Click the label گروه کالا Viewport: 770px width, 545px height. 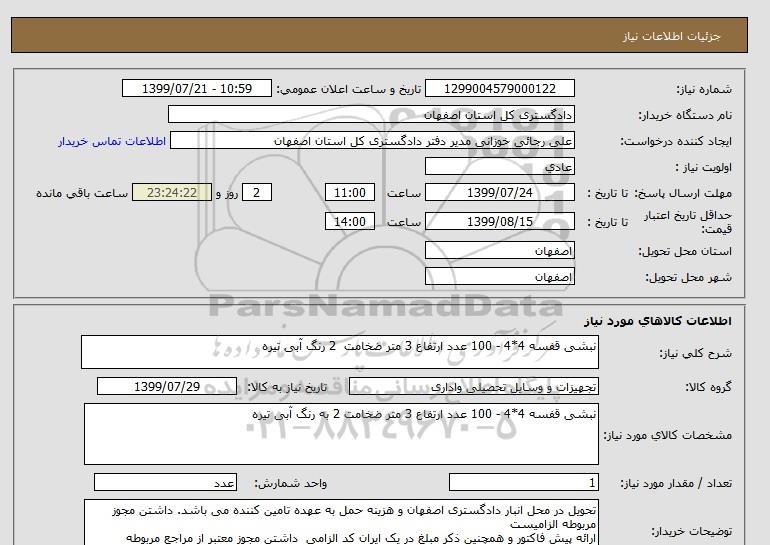709,387
